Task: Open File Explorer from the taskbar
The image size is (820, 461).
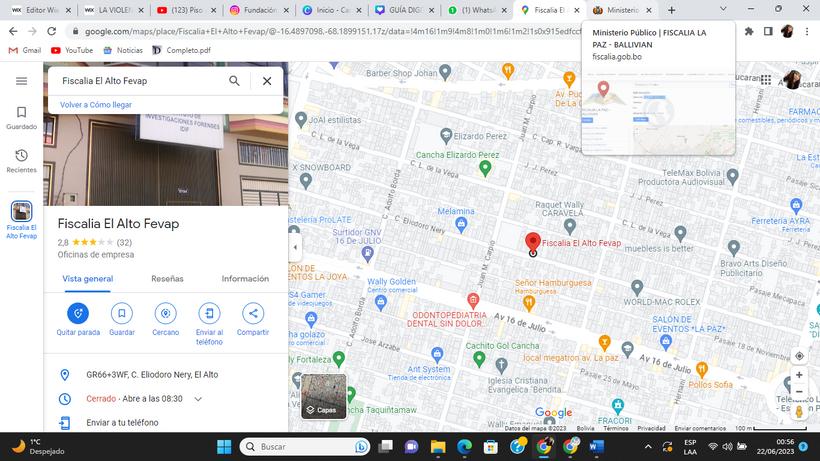Action: [438, 446]
